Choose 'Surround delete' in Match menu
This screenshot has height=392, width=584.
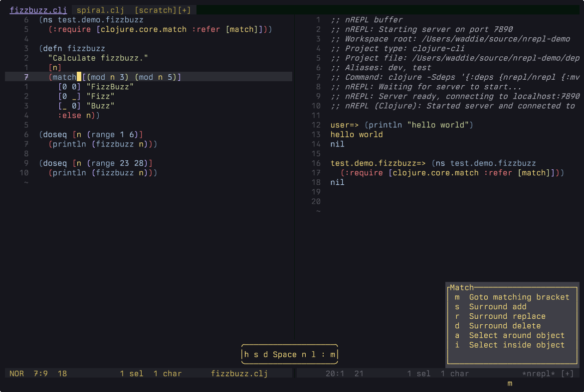tap(498, 326)
